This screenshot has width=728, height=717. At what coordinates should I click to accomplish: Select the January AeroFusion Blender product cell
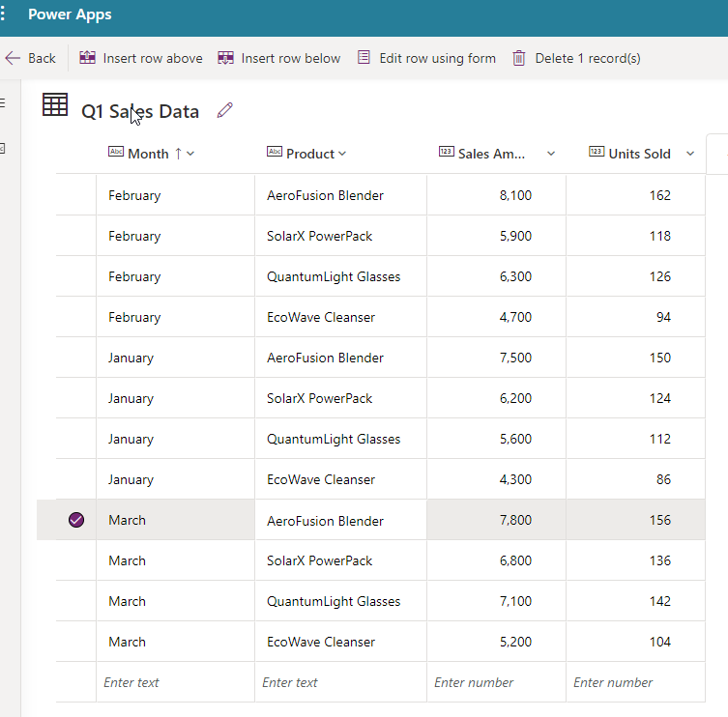tap(340, 358)
